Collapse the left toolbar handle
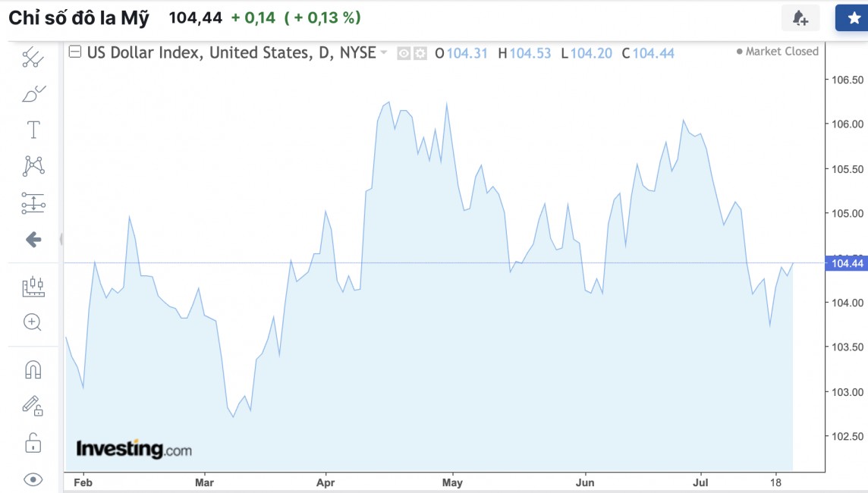Screen dimensions: 868x493 (x=61, y=239)
